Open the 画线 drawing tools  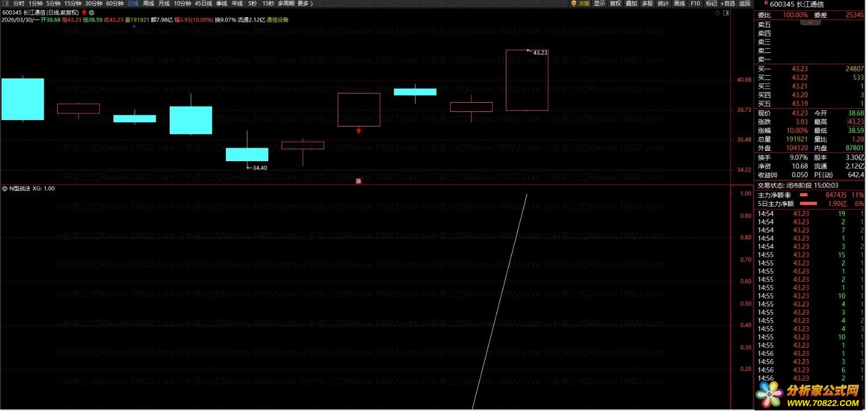coord(679,3)
